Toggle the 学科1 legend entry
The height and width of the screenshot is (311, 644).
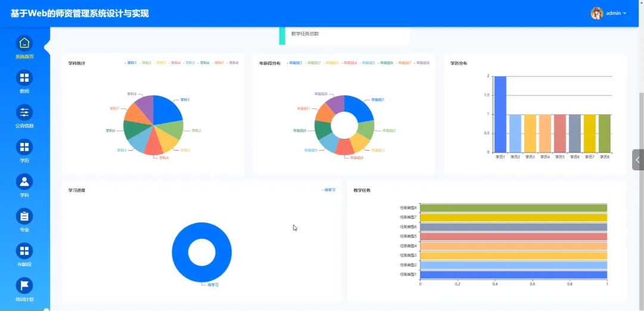coord(131,63)
